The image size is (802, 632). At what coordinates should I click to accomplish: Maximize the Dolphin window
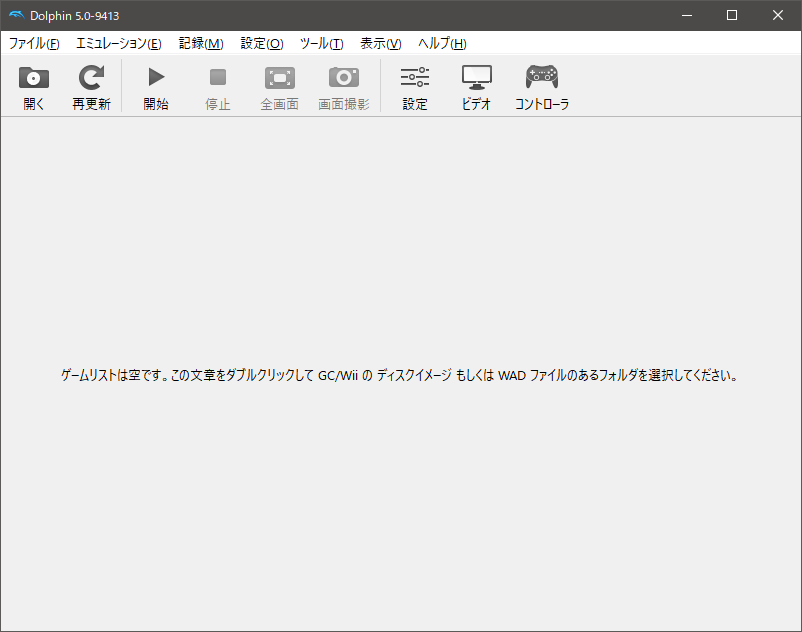732,15
